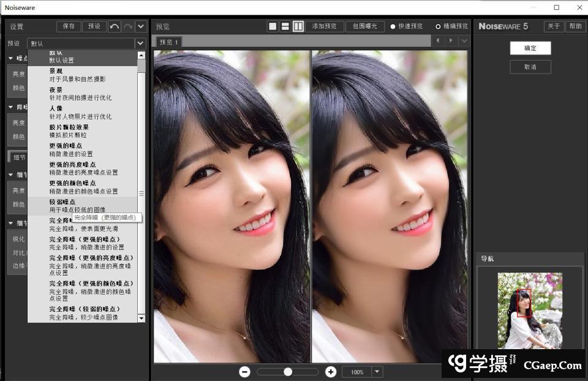588x381 pixels.
Task: Click the undo arrow icon
Action: [115, 26]
